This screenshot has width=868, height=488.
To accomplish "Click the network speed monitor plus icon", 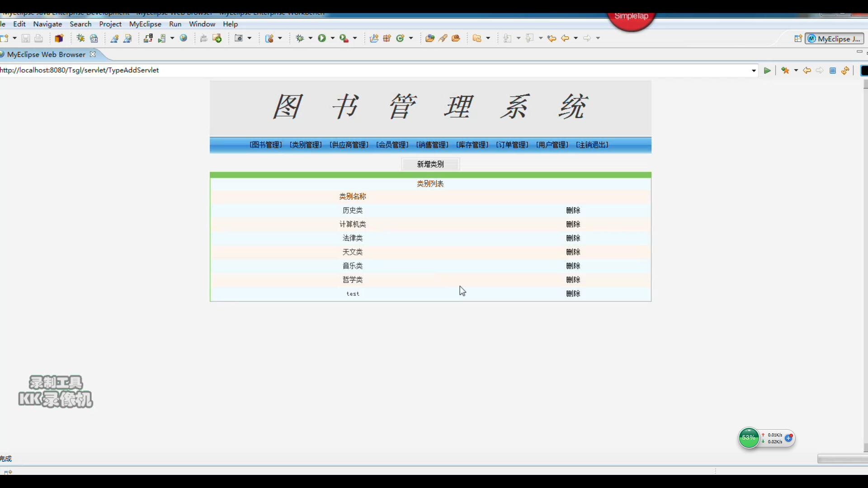I will click(789, 438).
